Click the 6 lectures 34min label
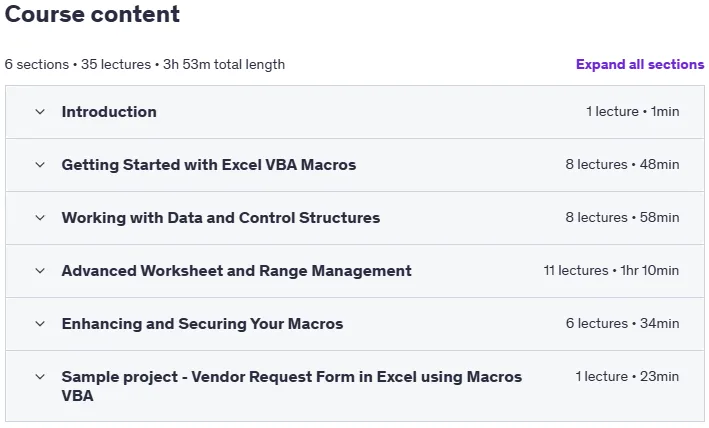The height and width of the screenshot is (428, 709). coord(623,323)
